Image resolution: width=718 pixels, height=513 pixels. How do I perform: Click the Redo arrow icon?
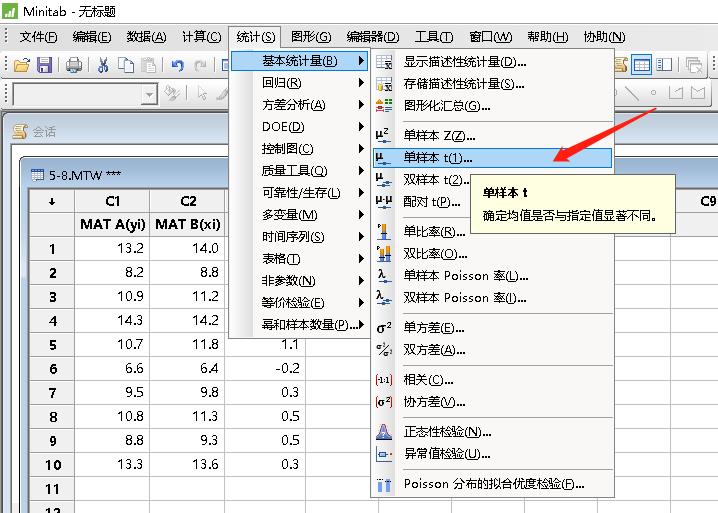coord(200,65)
